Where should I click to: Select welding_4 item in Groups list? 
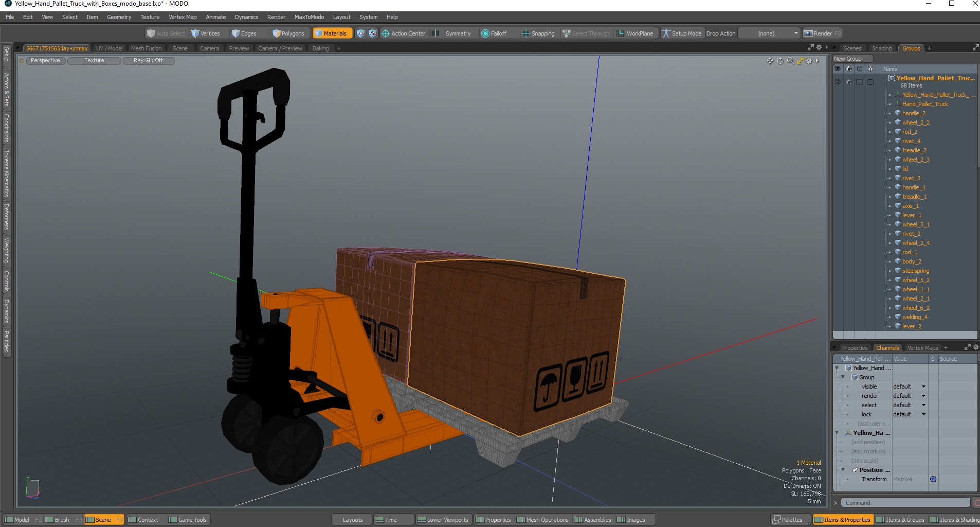(915, 317)
